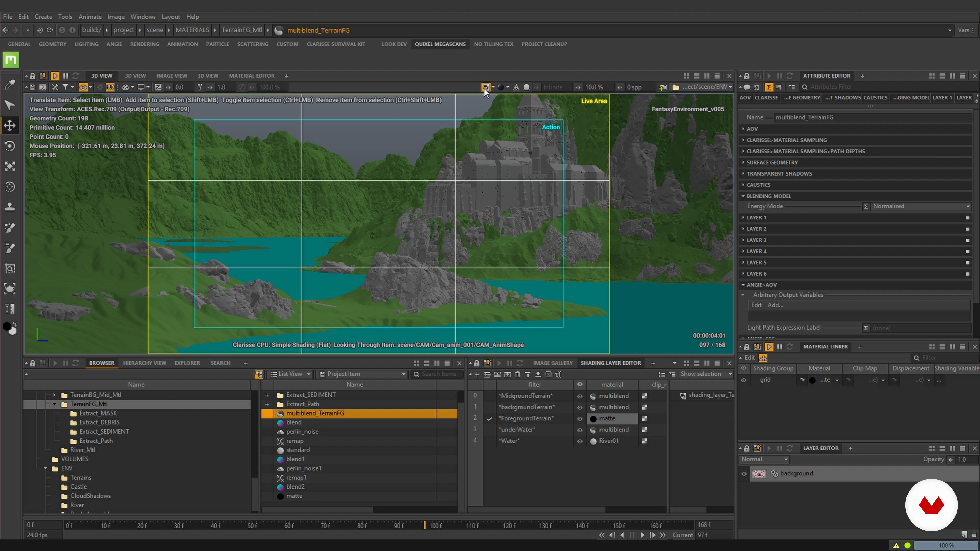Click MATERIALS in the breadcrumb path
Image resolution: width=980 pixels, height=551 pixels.
coord(192,30)
